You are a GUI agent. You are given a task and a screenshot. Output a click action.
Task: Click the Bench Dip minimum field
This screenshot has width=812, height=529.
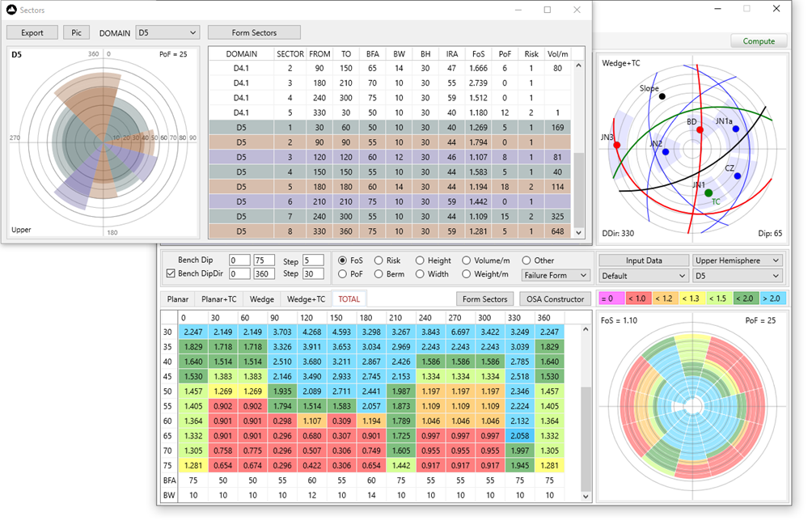[x=239, y=260]
